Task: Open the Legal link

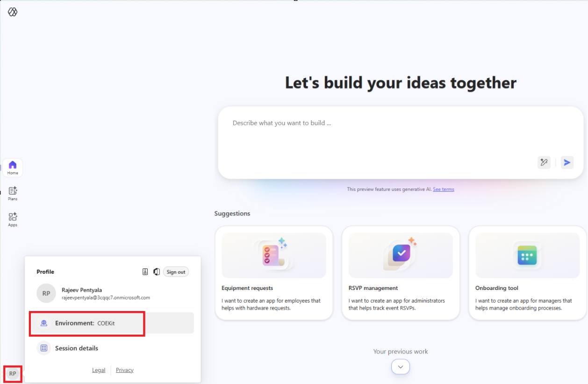Action: (x=99, y=370)
